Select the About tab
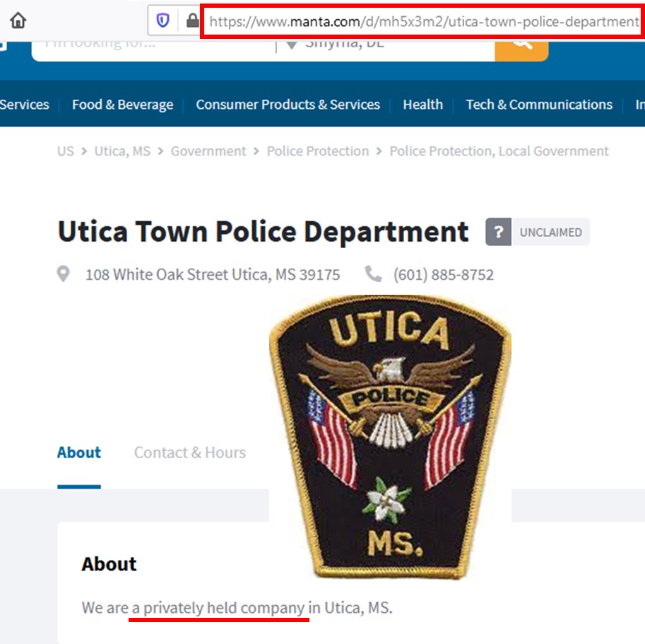645x644 pixels. coord(78,452)
